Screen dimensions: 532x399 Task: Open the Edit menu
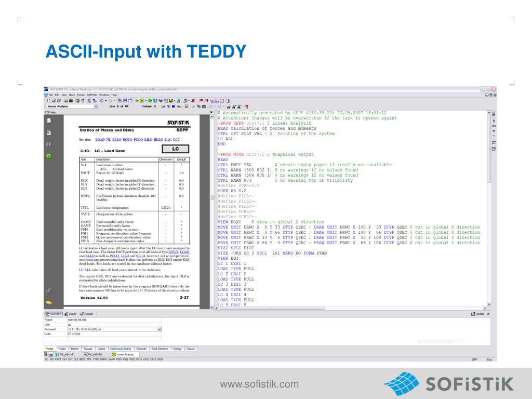[x=57, y=95]
